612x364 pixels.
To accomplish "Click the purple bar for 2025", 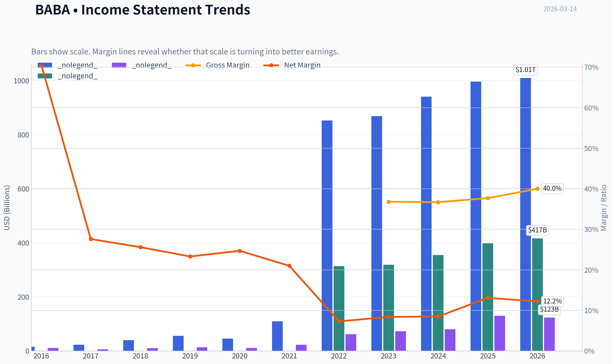I will [x=500, y=333].
